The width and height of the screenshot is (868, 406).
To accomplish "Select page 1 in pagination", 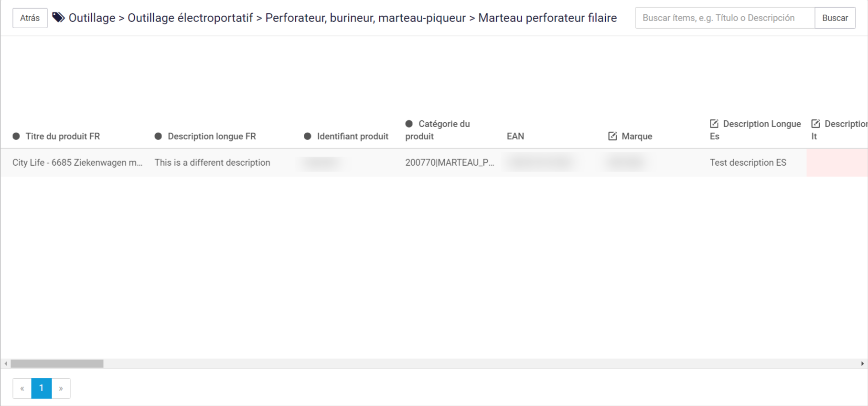I will coord(42,388).
